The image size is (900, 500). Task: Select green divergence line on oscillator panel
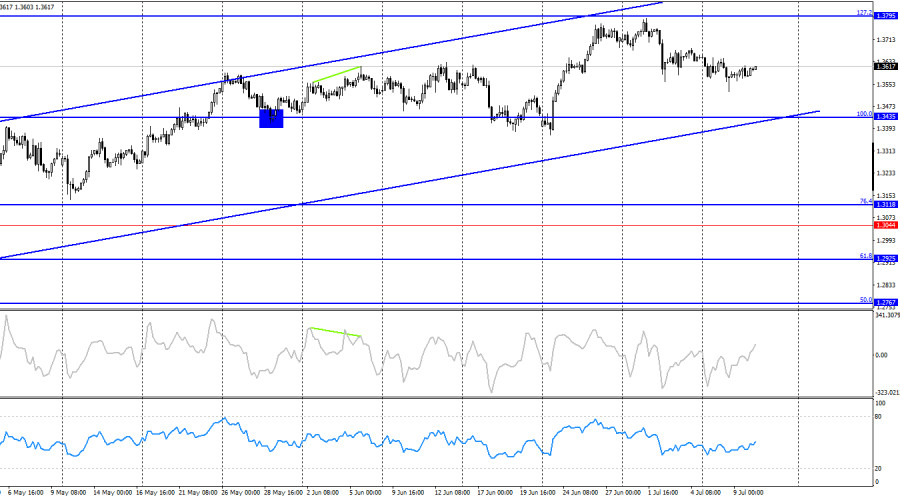(x=336, y=332)
